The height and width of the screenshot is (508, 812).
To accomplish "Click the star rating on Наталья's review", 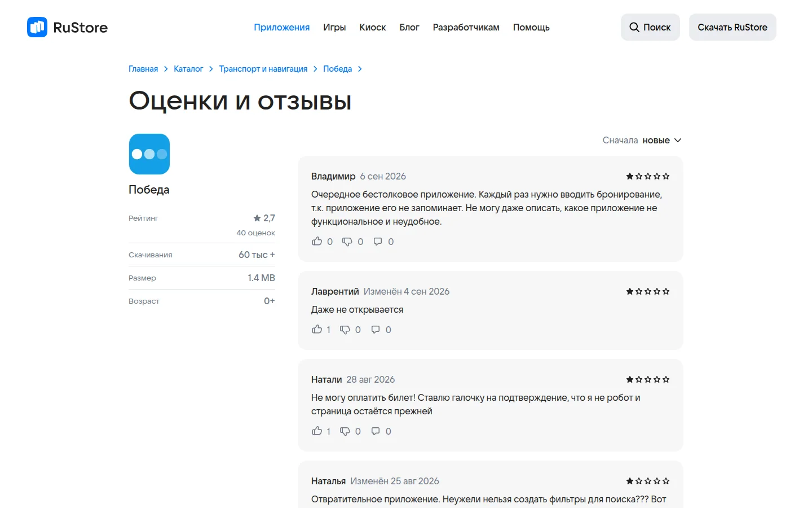I will pyautogui.click(x=648, y=481).
